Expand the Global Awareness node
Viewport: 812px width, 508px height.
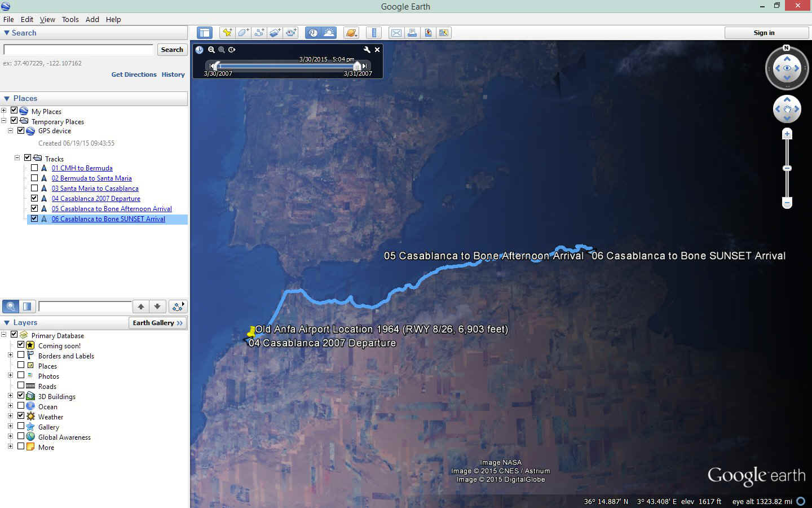click(x=10, y=436)
